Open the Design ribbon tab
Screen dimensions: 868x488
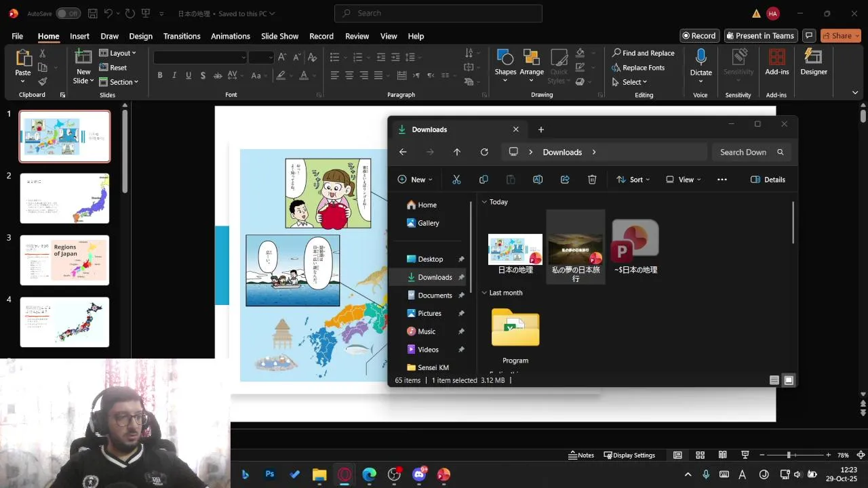pyautogui.click(x=140, y=36)
